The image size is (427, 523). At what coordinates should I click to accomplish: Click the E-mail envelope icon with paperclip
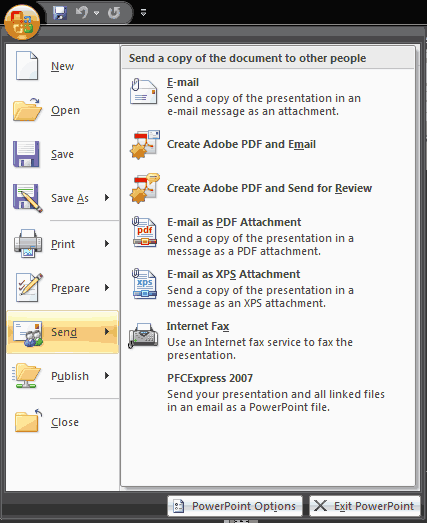click(143, 91)
